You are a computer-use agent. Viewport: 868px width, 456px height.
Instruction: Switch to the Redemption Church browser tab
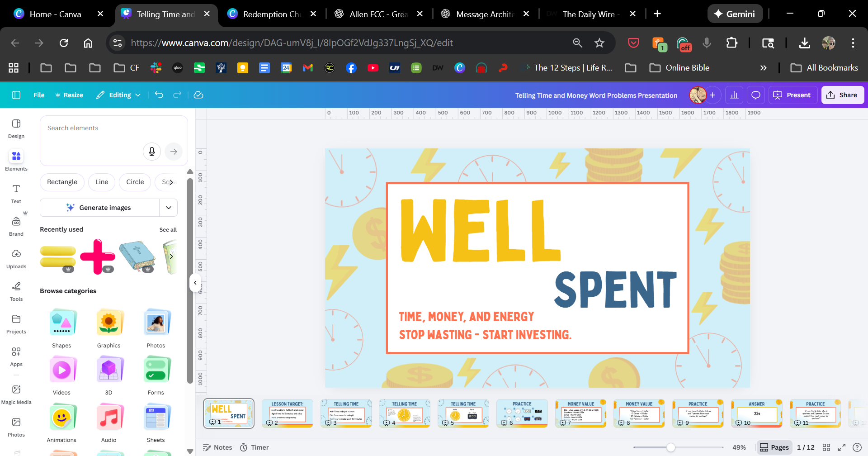[271, 14]
